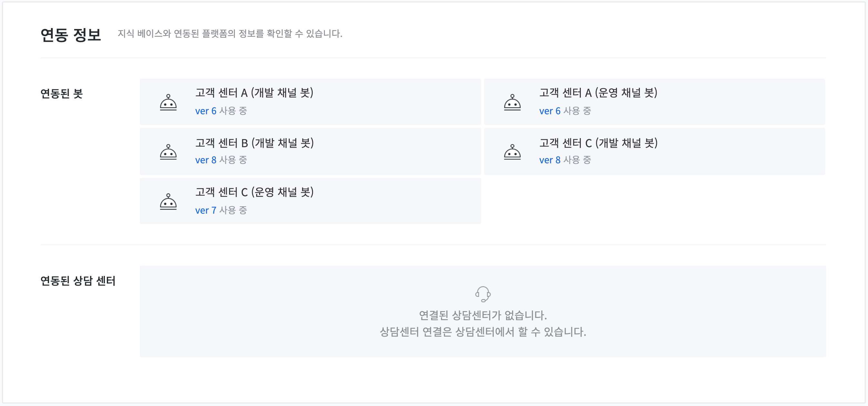Open ver 6 link for A 개발 채널 봇

(206, 111)
